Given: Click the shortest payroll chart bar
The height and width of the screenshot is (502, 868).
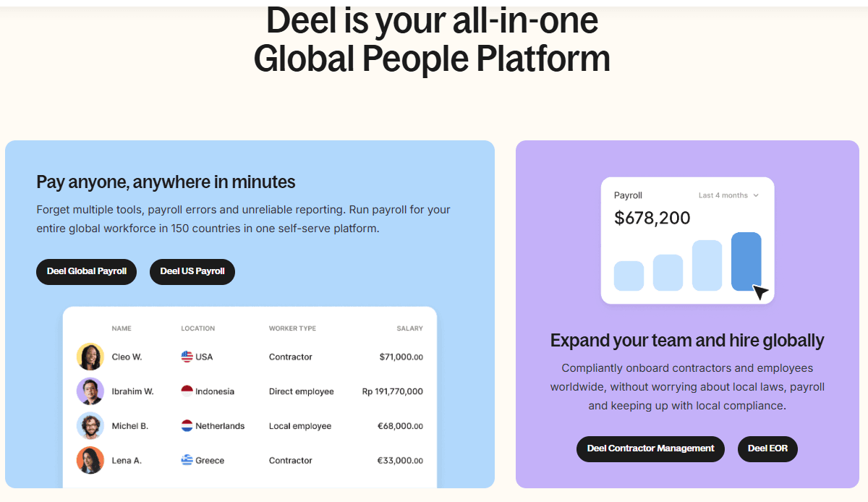Looking at the screenshot, I should pyautogui.click(x=629, y=276).
